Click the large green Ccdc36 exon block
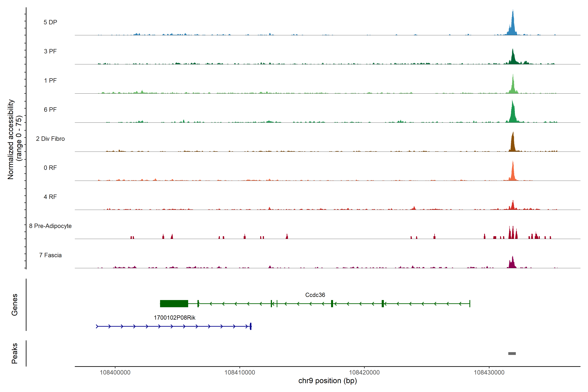This screenshot has height=392, width=588. [174, 303]
